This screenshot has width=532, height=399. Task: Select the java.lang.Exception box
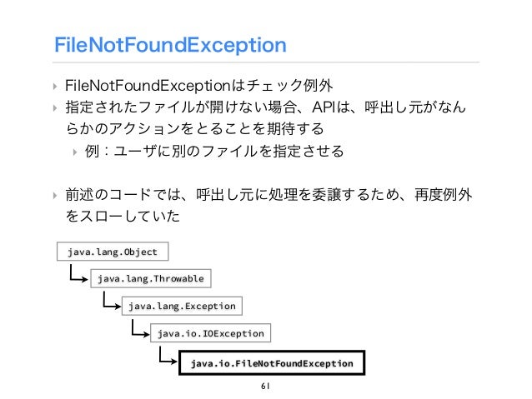(182, 306)
